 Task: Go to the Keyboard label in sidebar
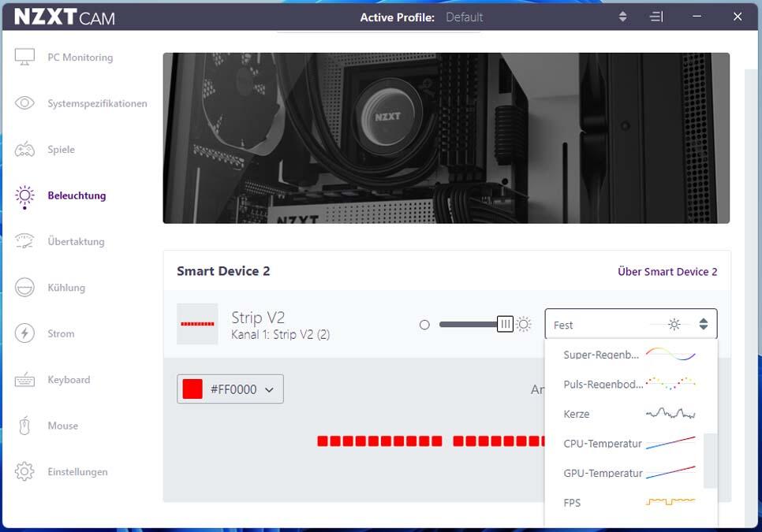69,380
